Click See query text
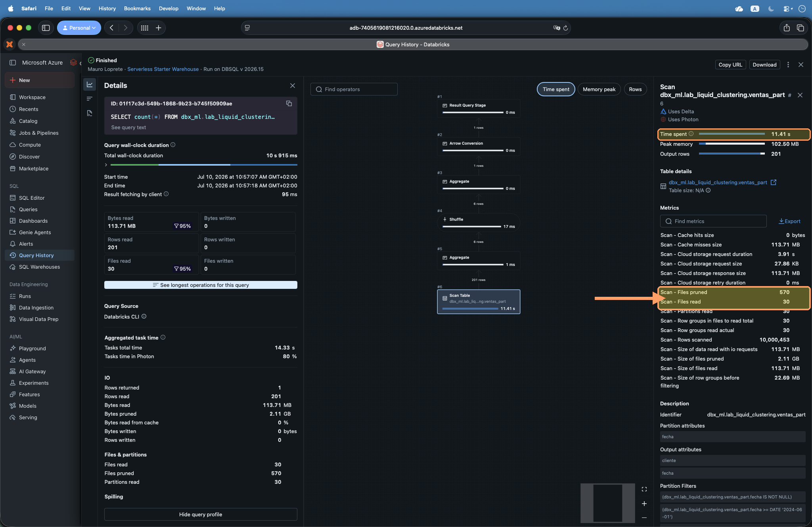Viewport: 812px width, 527px height. pyautogui.click(x=128, y=127)
